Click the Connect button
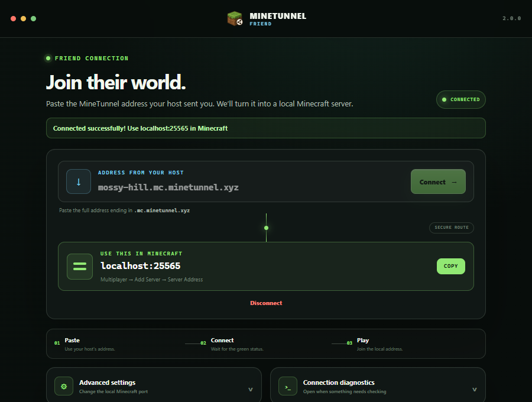532x402 pixels. click(438, 181)
